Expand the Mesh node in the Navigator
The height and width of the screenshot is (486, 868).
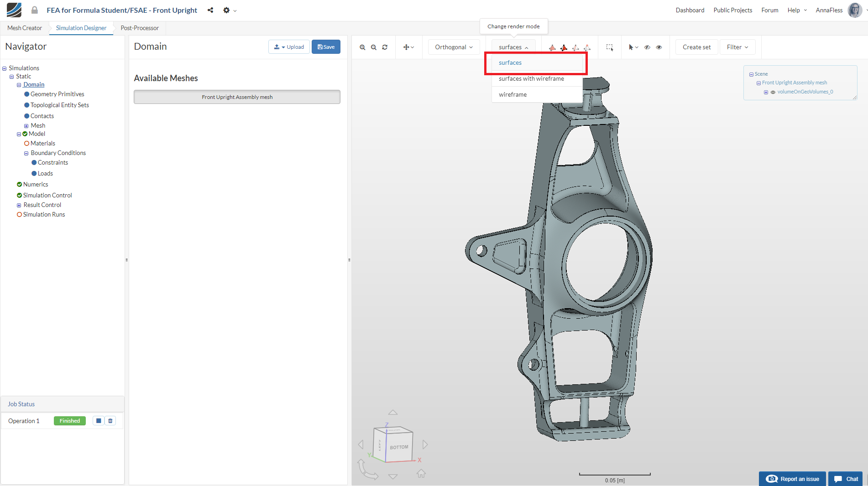[26, 125]
